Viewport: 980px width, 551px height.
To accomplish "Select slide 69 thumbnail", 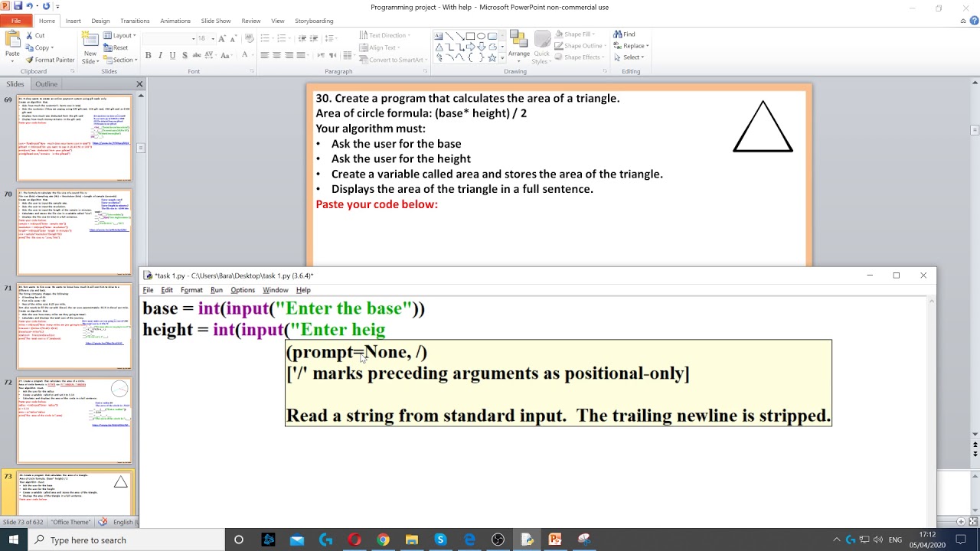I will pyautogui.click(x=74, y=138).
